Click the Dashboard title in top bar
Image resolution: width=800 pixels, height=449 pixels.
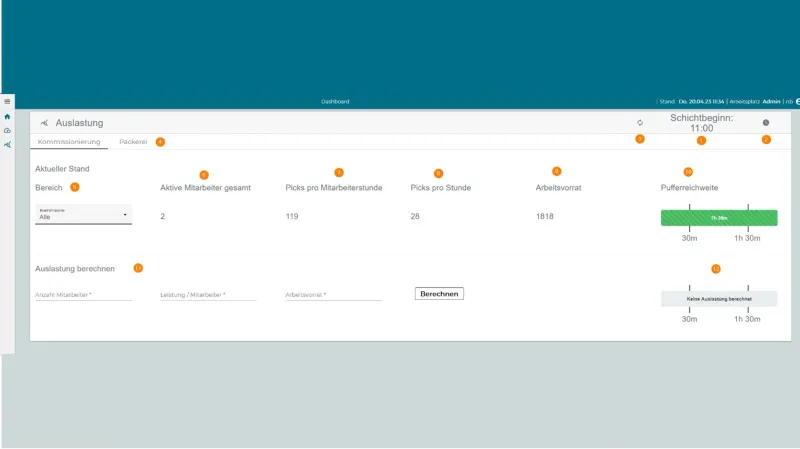tap(335, 102)
